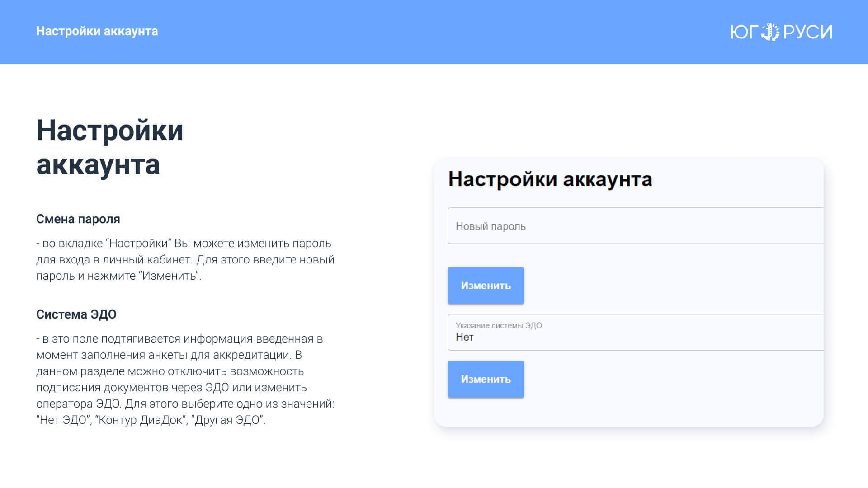Viewport: 868px width, 488px height.
Task: Click the quoted “Изменить” mention in the password instructions
Action: click(x=169, y=276)
